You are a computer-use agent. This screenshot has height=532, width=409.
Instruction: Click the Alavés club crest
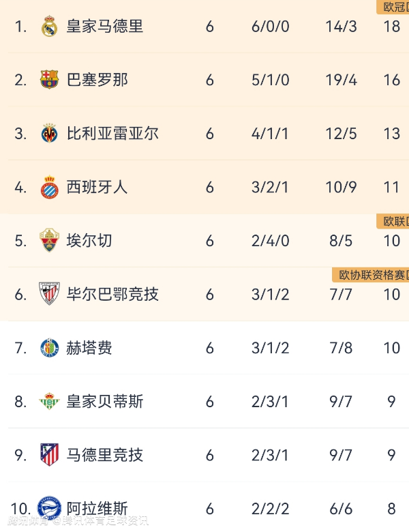(x=49, y=507)
